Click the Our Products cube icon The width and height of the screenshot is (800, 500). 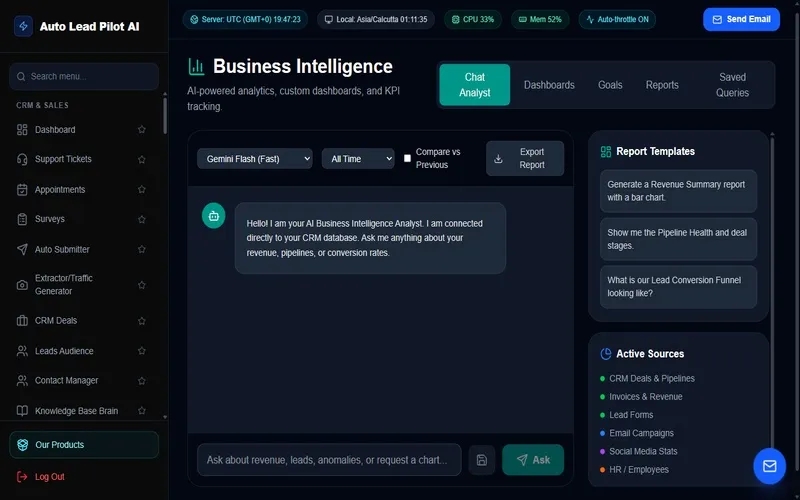tap(22, 444)
